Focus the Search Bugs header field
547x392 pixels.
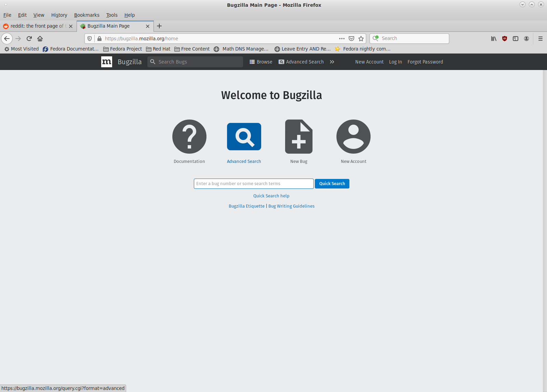195,62
